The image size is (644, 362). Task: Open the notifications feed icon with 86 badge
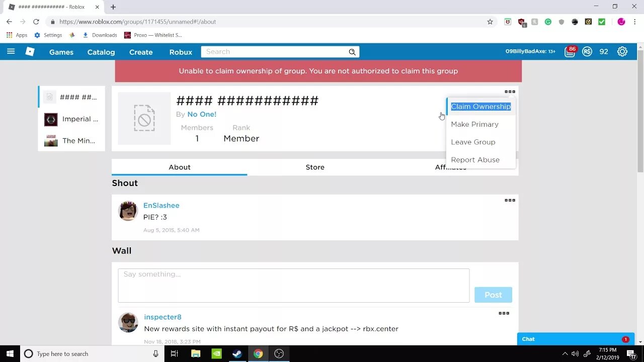(x=570, y=51)
